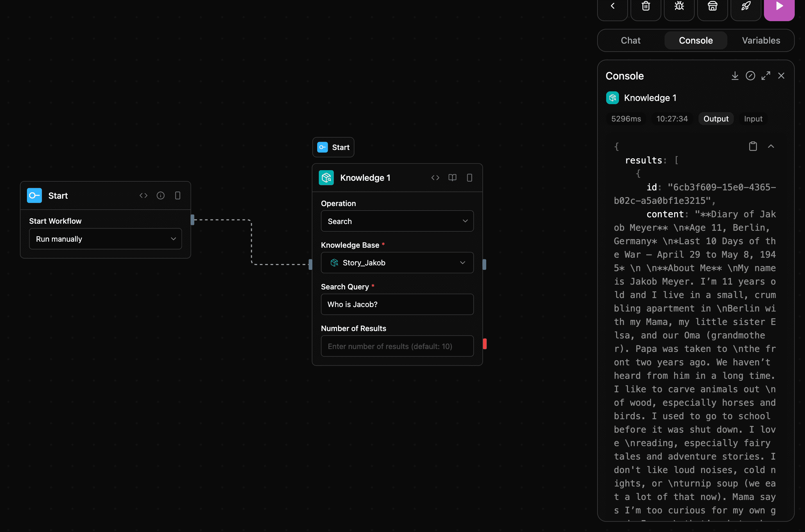
Task: Deploy workflow via rocket icon
Action: tap(746, 6)
